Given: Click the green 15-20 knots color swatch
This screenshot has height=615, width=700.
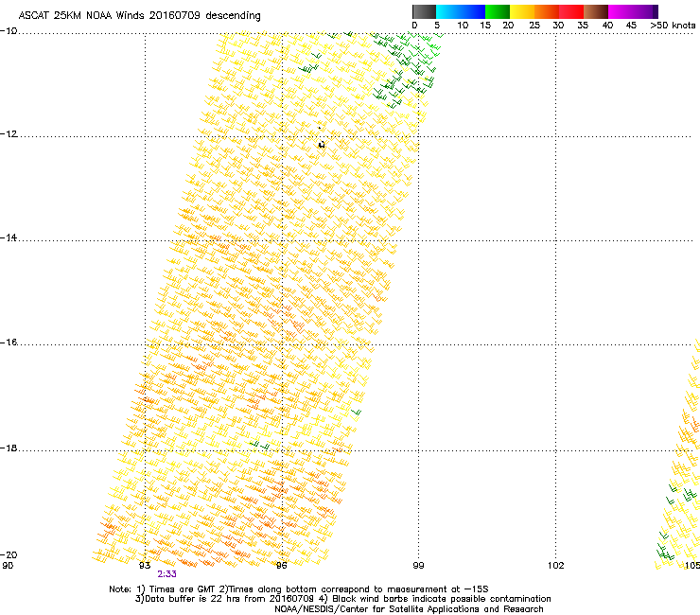Looking at the screenshot, I should (498, 11).
